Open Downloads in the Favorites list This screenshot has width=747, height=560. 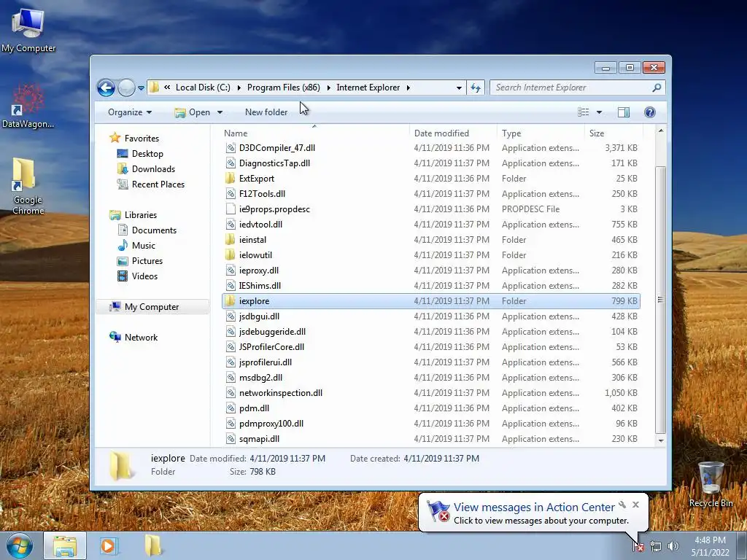pyautogui.click(x=153, y=169)
